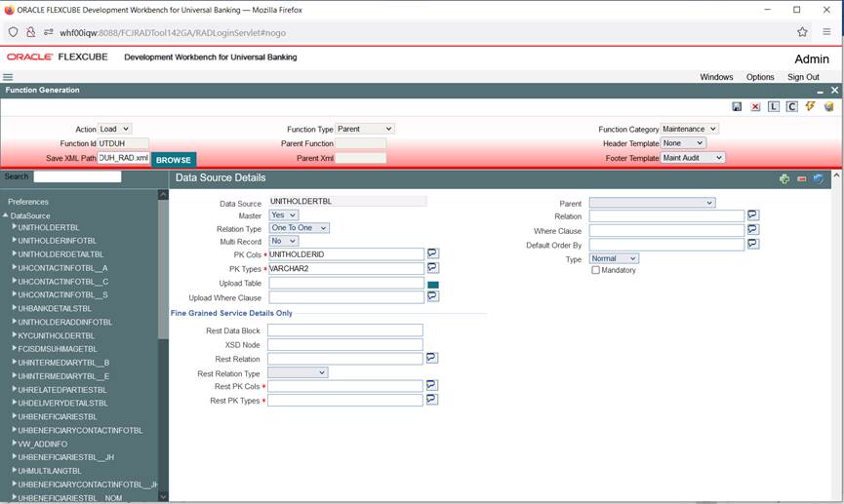
Task: Select UNITHOLDERTBL in the DataSource tree
Action: (49, 227)
